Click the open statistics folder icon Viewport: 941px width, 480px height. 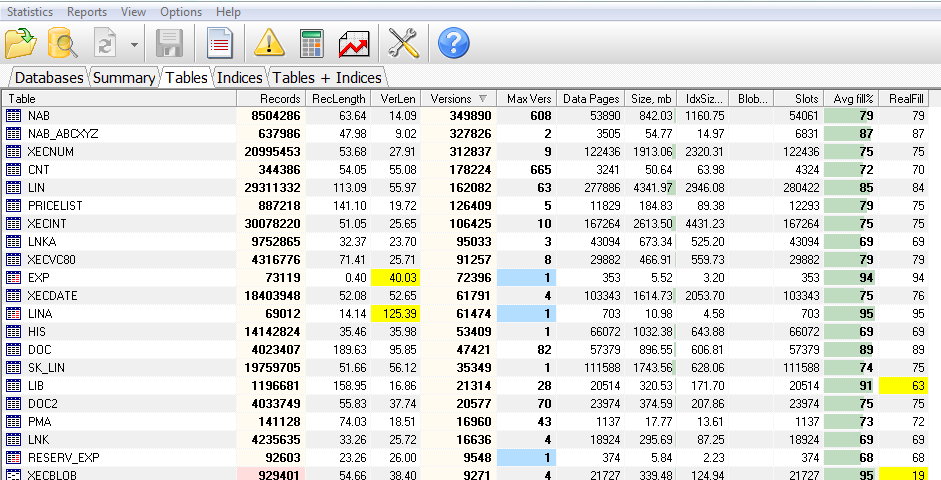[x=21, y=43]
